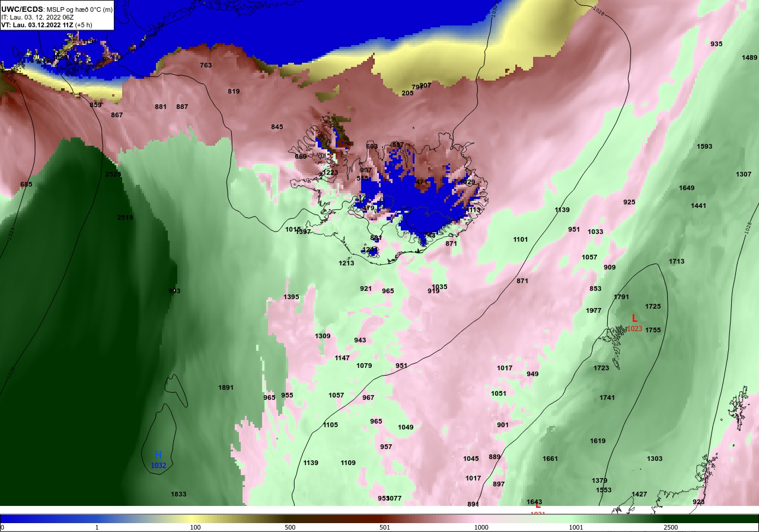Screen dimensions: 759x532
Task: Click the height value "887"
Action: [x=182, y=107]
